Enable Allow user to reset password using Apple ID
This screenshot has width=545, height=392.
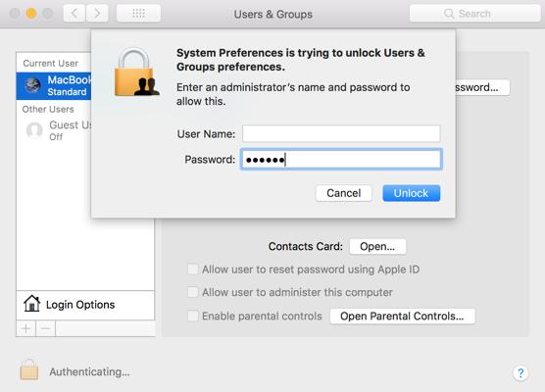click(192, 269)
